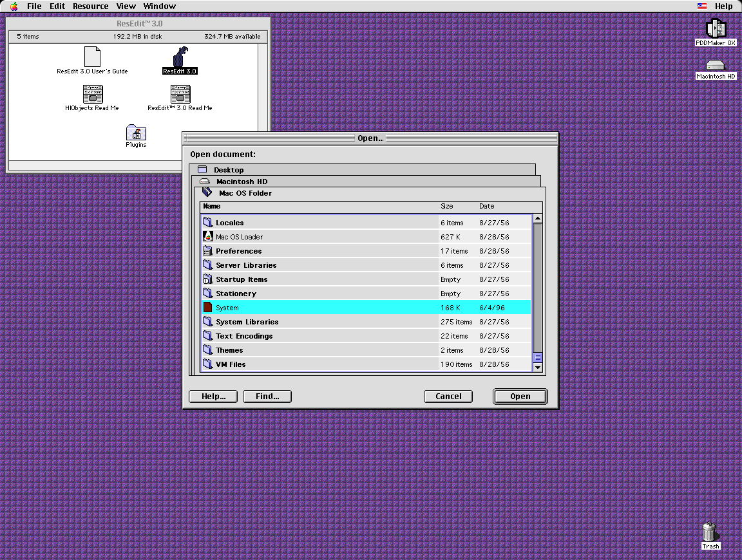Click the Open button
This screenshot has height=560, width=742.
[x=520, y=397]
